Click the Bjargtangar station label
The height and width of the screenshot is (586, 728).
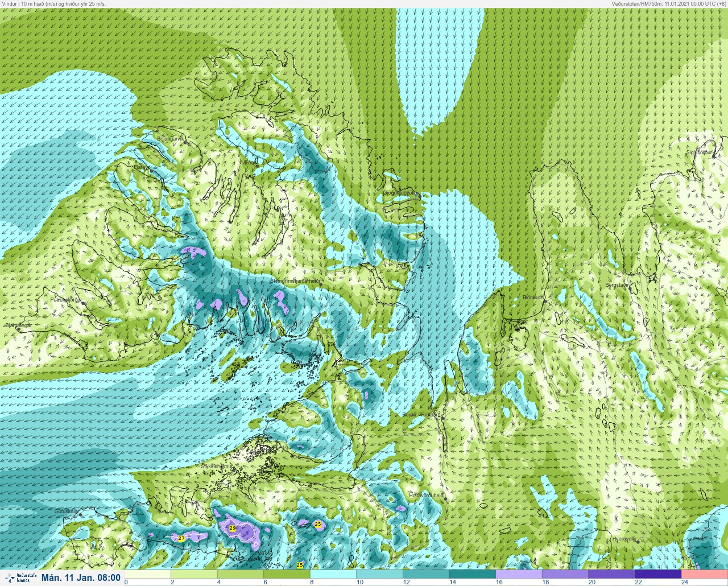[x=19, y=325]
